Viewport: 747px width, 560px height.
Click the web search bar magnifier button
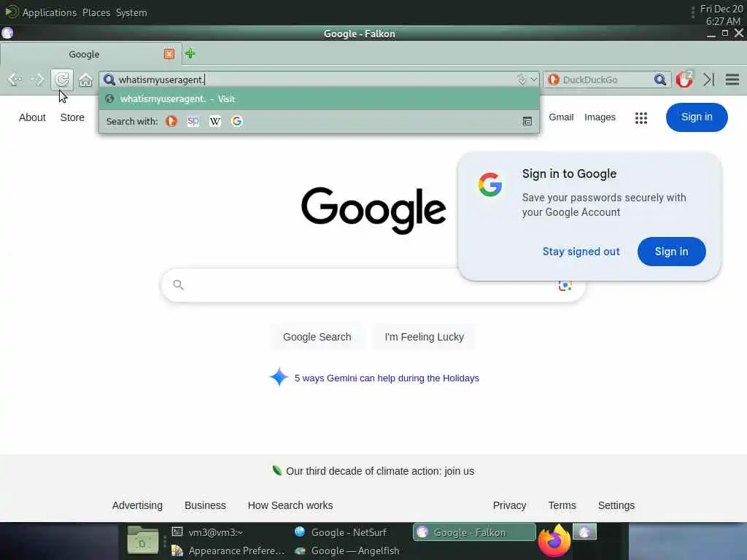pyautogui.click(x=659, y=79)
